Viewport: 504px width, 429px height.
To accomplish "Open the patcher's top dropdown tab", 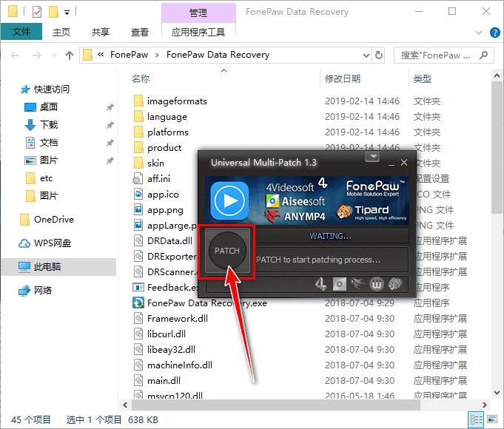I will [x=372, y=157].
